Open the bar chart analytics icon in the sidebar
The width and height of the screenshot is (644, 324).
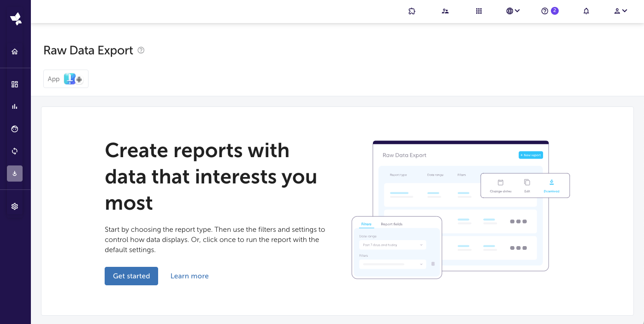tap(15, 106)
